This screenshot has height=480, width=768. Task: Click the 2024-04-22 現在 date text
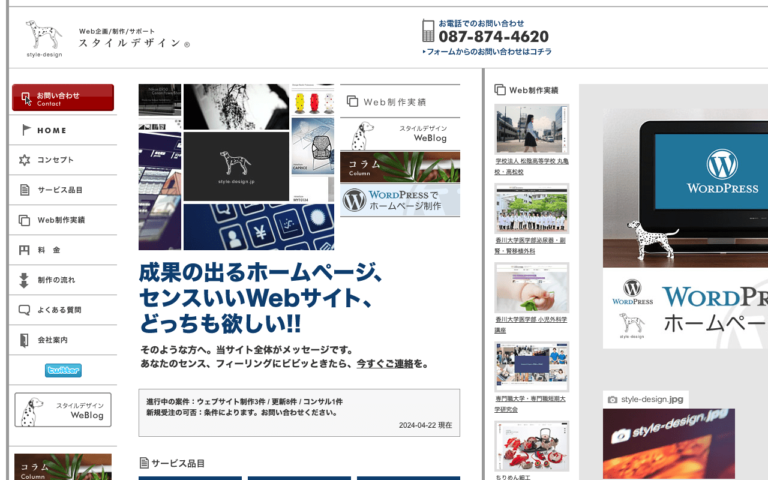pos(425,425)
